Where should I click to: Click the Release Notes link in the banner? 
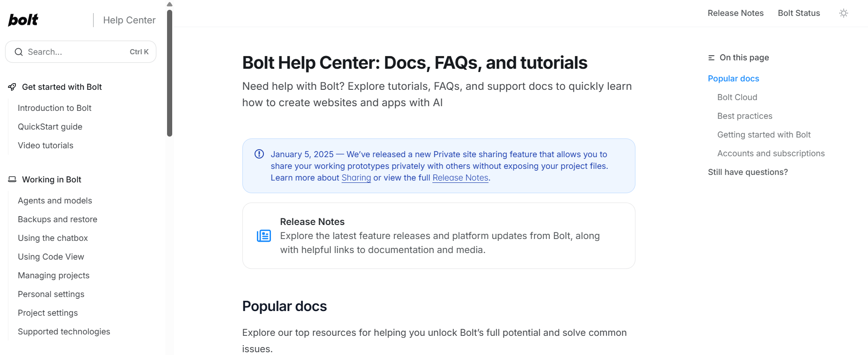pyautogui.click(x=460, y=178)
